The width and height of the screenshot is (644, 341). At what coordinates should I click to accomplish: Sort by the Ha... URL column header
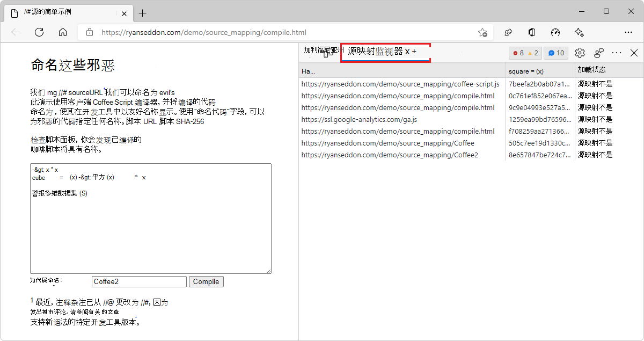tap(402, 71)
